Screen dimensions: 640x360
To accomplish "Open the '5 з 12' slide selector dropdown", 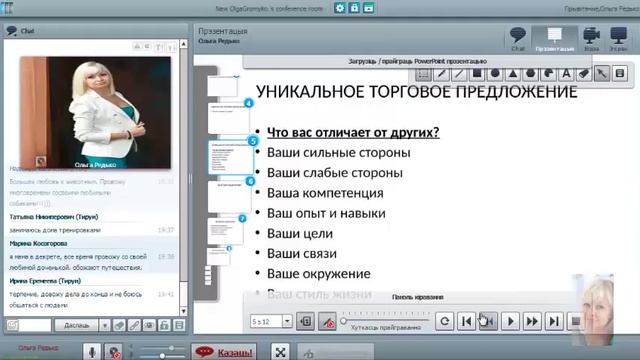I will tap(287, 322).
